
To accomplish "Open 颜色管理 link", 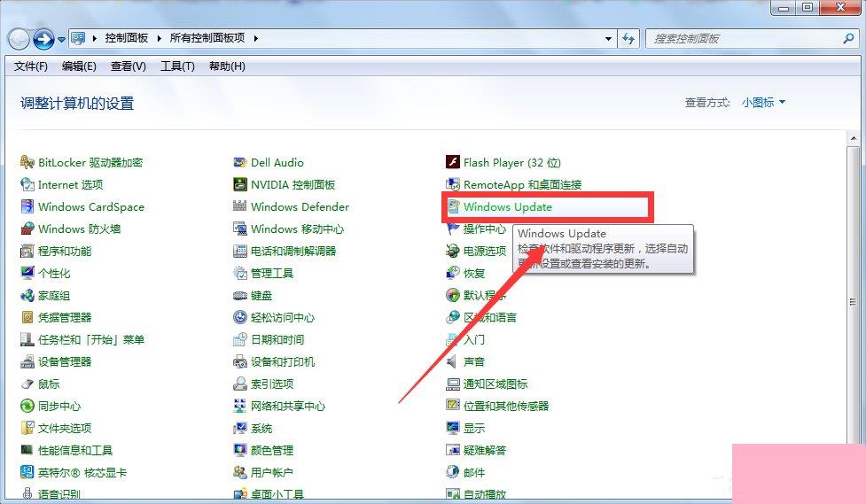I will coord(272,451).
